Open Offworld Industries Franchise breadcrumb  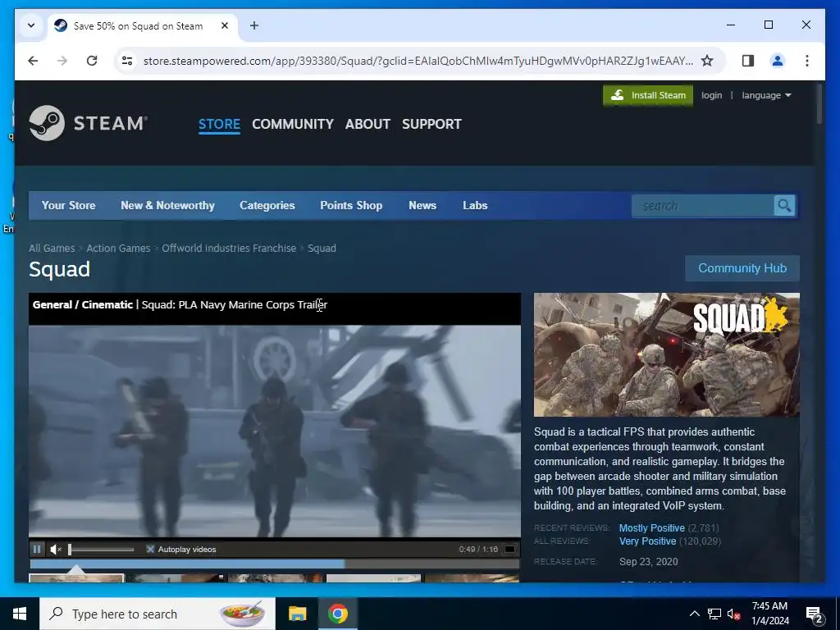click(x=229, y=248)
